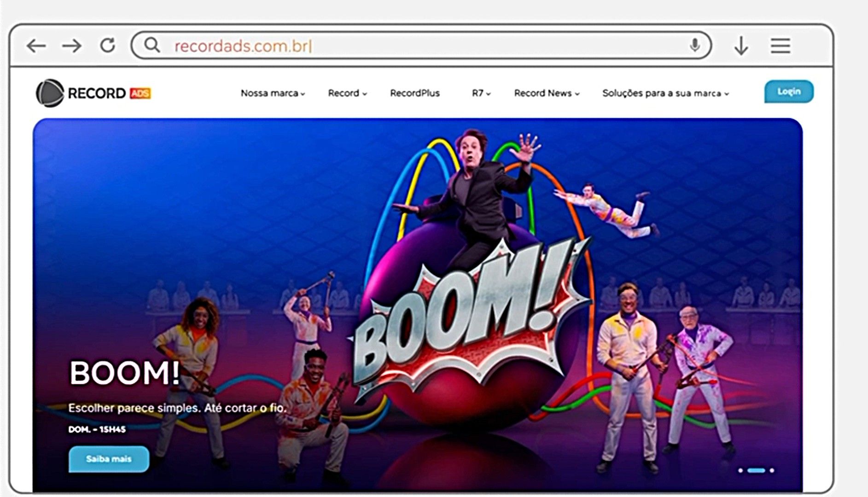
Task: Open the browser hamburger menu
Action: click(x=781, y=46)
